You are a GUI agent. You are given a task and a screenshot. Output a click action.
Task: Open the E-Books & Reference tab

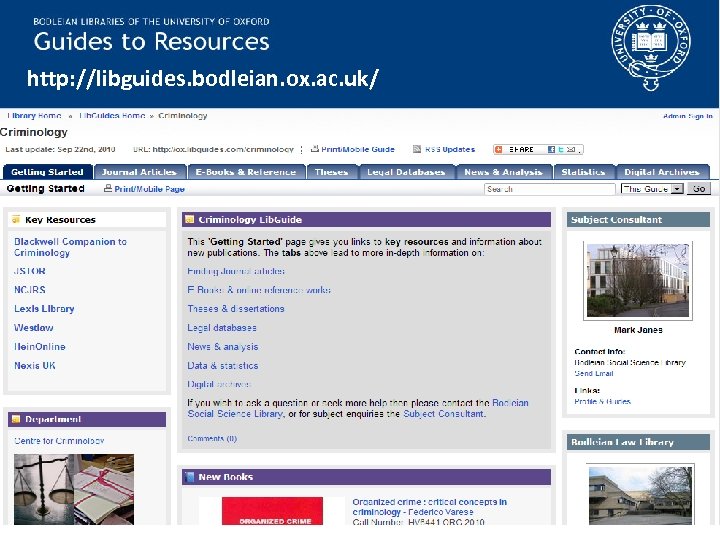[246, 172]
